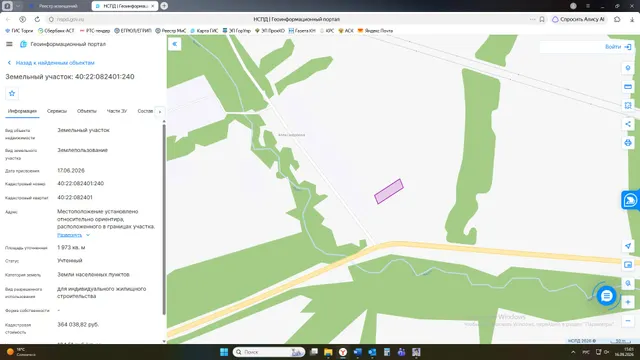Click the cadastral number 40:22:082401:240 value
Image resolution: width=640 pixels, height=360 pixels.
click(80, 184)
